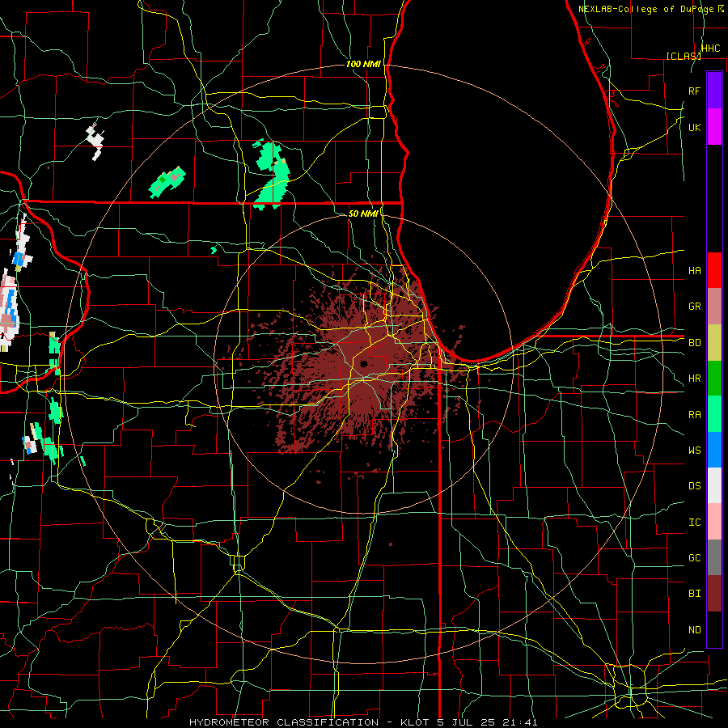Image resolution: width=728 pixels, height=728 pixels.
Task: Click the black radar site dot
Action: point(363,363)
